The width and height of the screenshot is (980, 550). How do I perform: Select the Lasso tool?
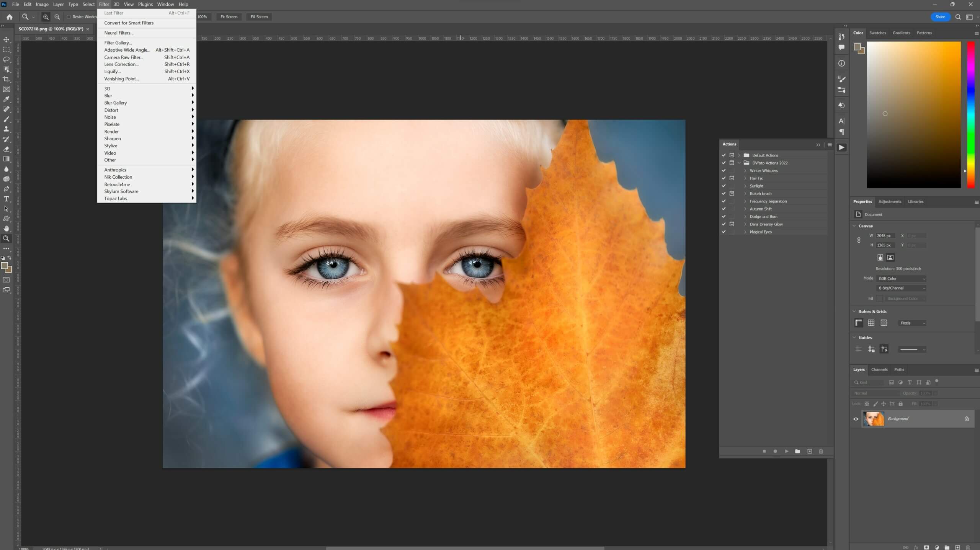(7, 59)
